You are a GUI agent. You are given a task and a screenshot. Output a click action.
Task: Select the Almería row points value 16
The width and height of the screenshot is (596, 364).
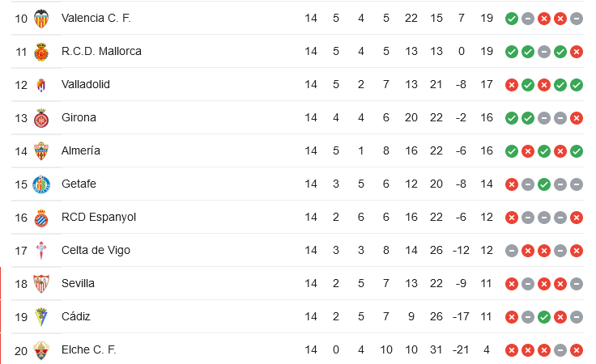pos(487,150)
